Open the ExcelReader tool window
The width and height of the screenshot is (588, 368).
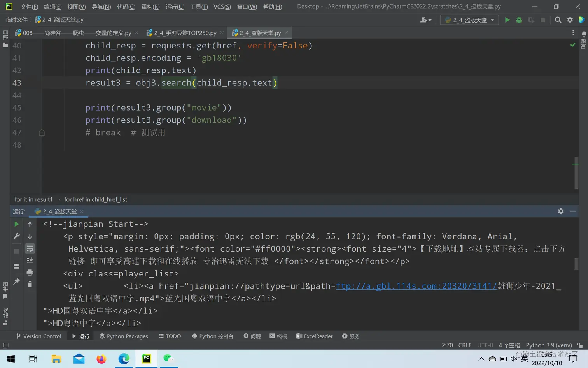pos(314,336)
